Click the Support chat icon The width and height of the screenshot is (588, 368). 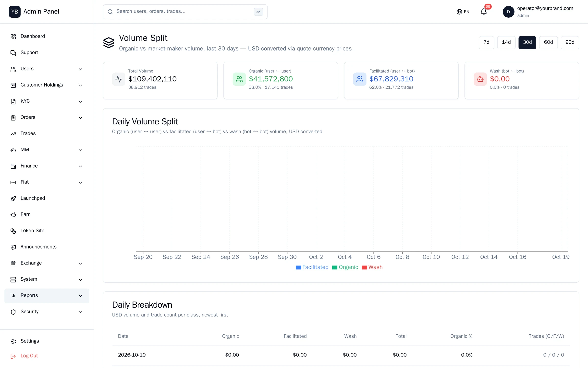[x=13, y=53]
